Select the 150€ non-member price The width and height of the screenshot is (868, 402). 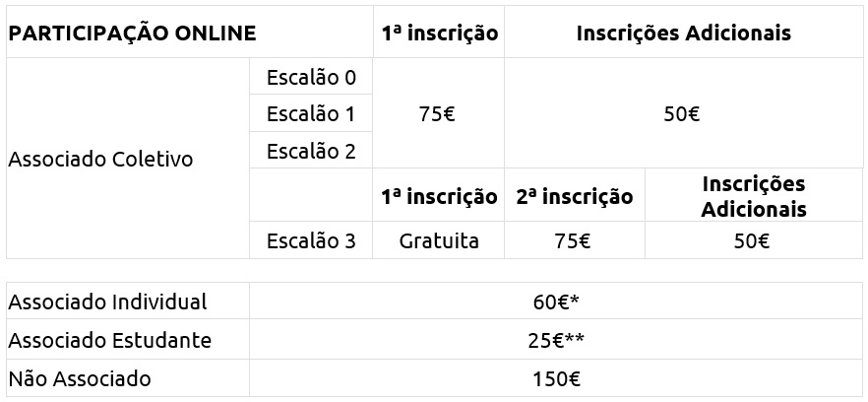pos(557,378)
